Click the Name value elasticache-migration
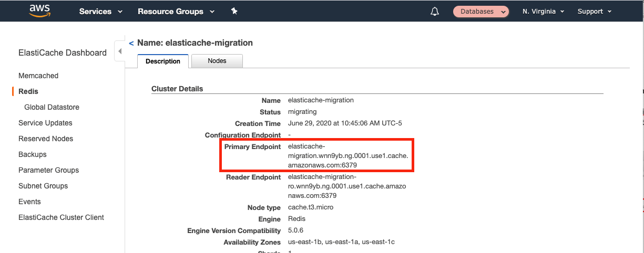 coord(321,100)
